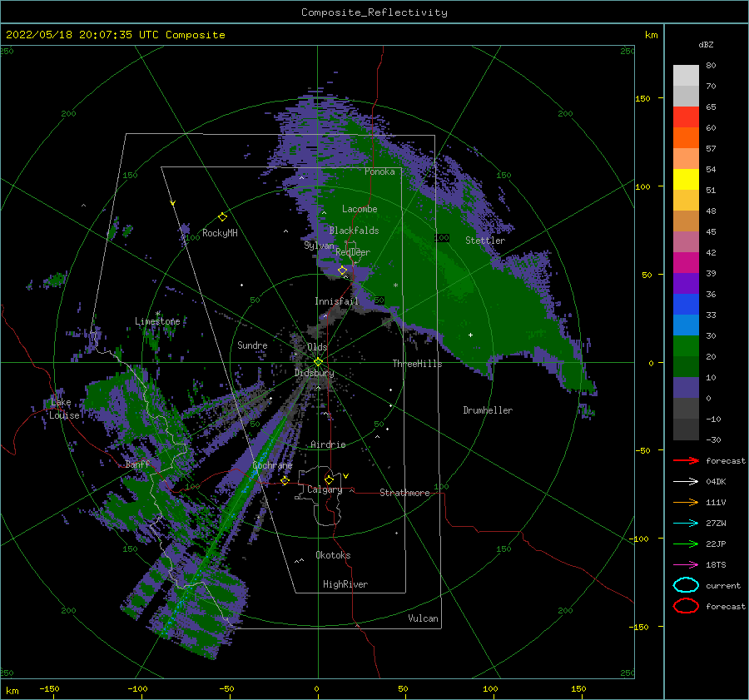Click the cyan 'current' ellipse legend icon

pyautogui.click(x=686, y=585)
